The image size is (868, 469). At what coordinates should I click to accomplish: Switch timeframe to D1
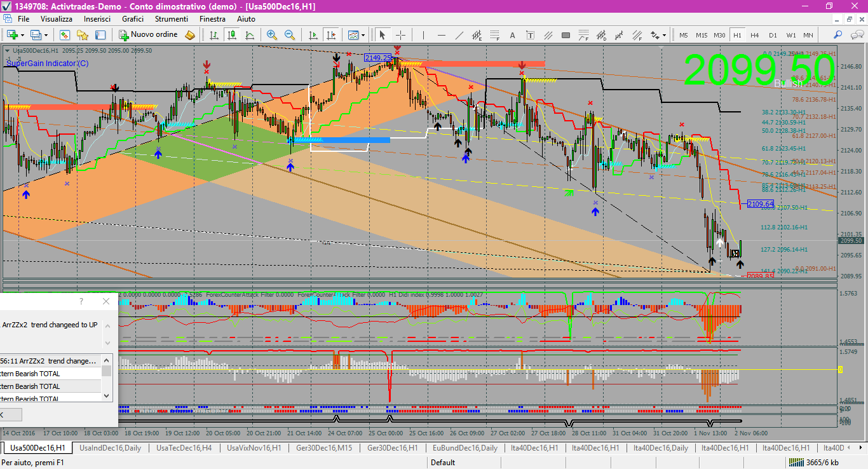click(773, 35)
